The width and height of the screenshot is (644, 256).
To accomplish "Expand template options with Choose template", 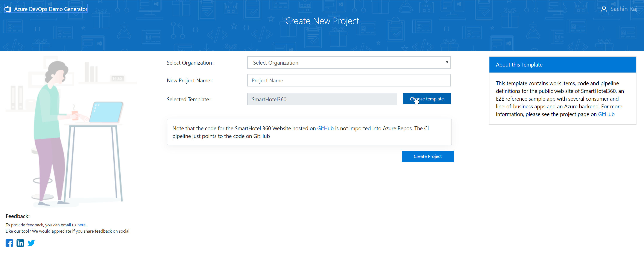I will click(427, 98).
